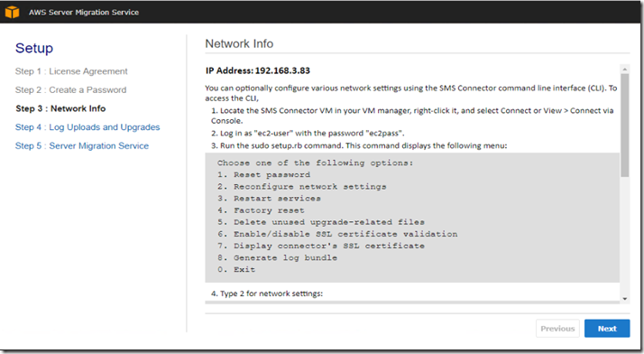Click the AWS orange cube logo
This screenshot has width=644, height=354.
(x=12, y=12)
